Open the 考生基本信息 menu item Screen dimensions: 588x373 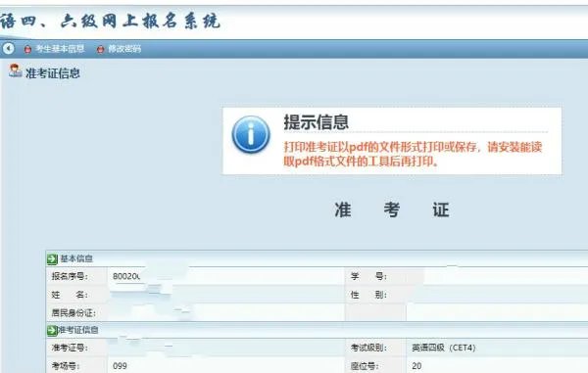60,49
